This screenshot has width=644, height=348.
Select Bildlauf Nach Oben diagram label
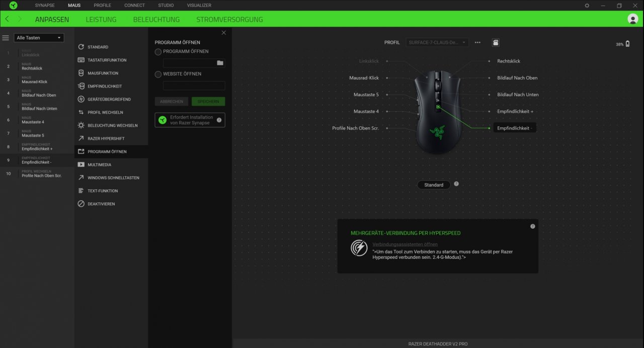517,78
